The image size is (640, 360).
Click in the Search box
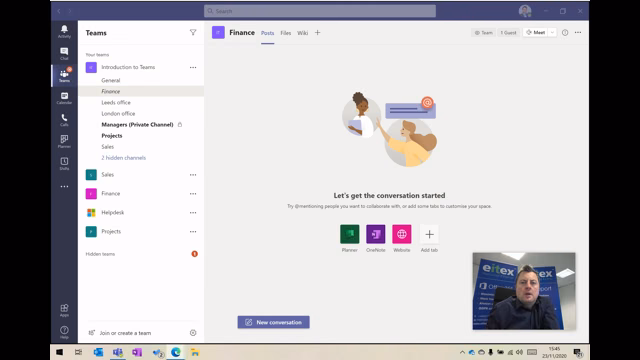pyautogui.click(x=320, y=11)
